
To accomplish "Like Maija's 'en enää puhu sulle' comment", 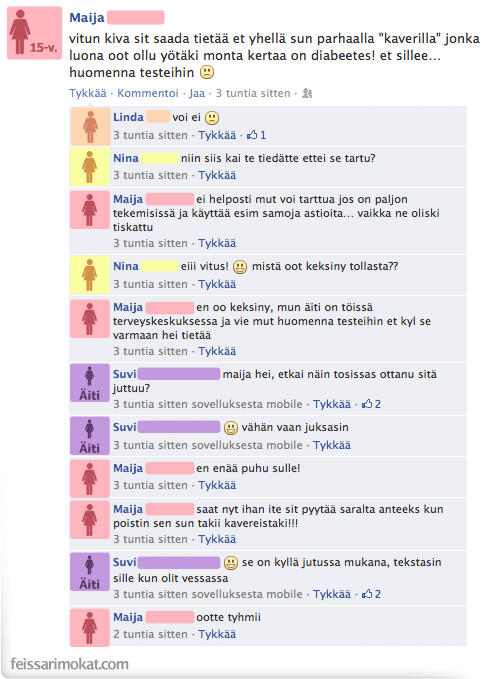I will point(217,485).
